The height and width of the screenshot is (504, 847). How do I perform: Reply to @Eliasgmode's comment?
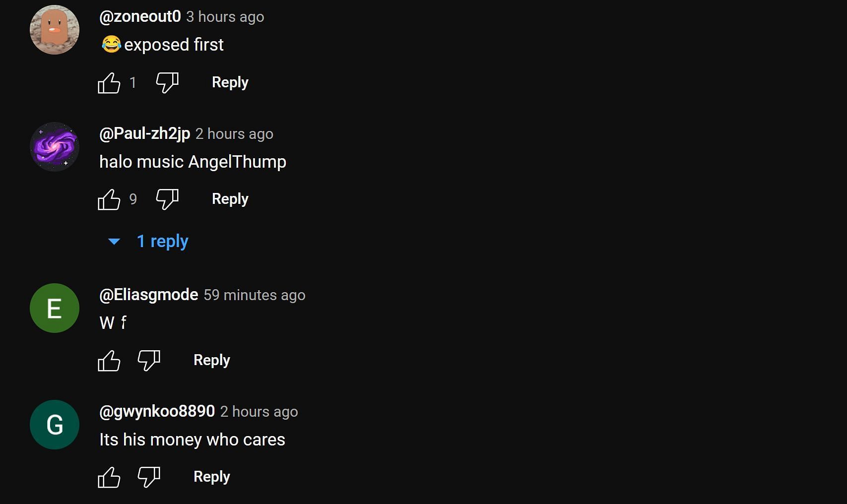click(x=211, y=360)
